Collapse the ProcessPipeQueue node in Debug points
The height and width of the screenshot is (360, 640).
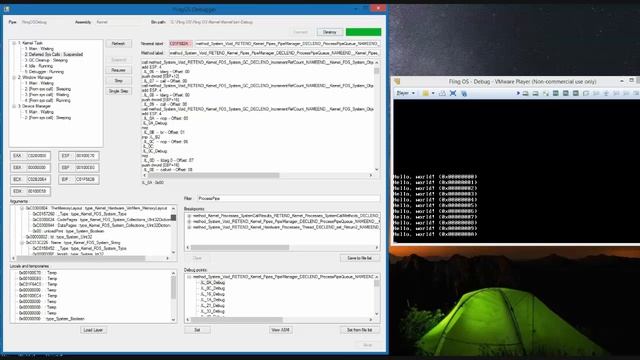pos(189,277)
